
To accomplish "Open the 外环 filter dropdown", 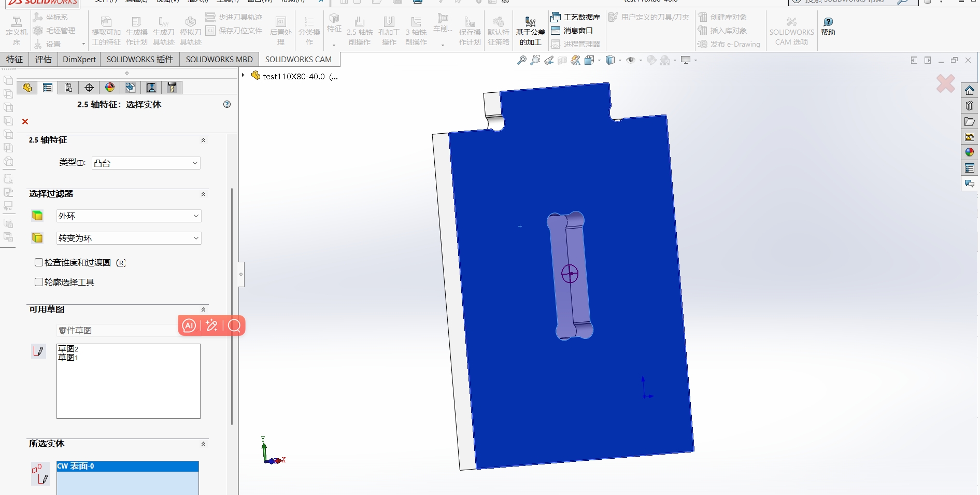I will click(129, 216).
